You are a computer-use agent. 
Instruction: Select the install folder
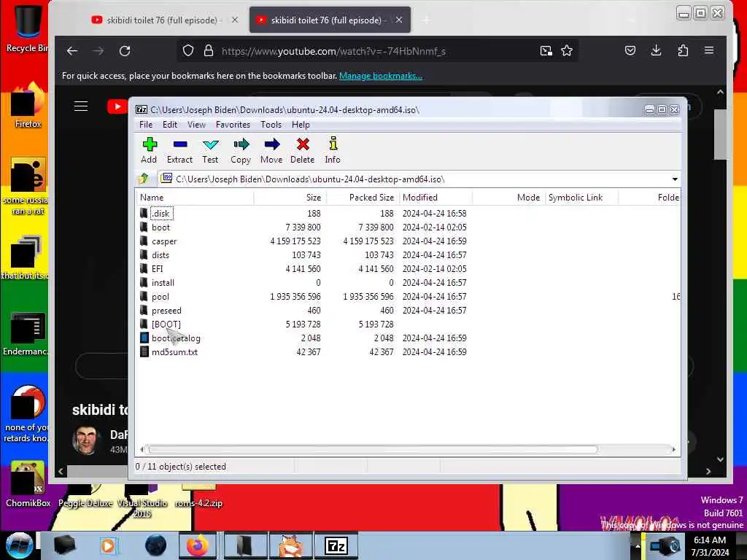(163, 283)
